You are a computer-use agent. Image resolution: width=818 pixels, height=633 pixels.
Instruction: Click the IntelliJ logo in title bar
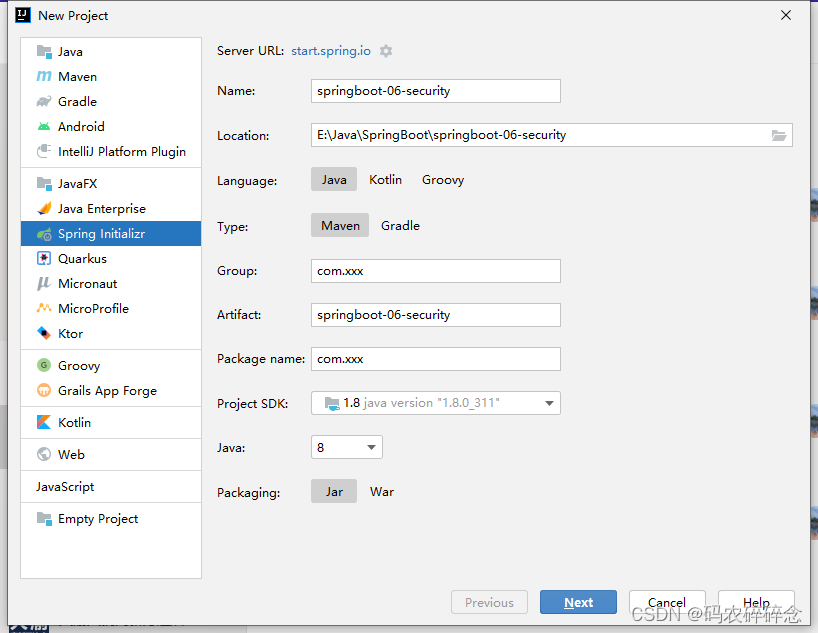pos(23,15)
